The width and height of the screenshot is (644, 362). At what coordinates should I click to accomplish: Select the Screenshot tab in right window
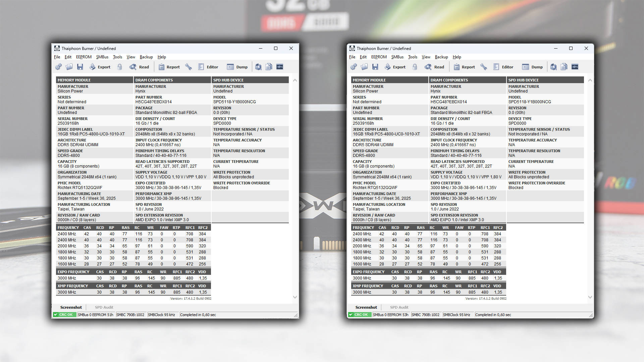[366, 307]
